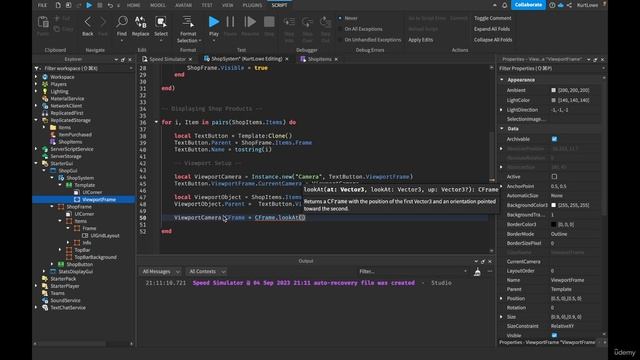Image resolution: width=640 pixels, height=360 pixels.
Task: Select the Workspace globe icon in Explorer
Action: click(45, 77)
